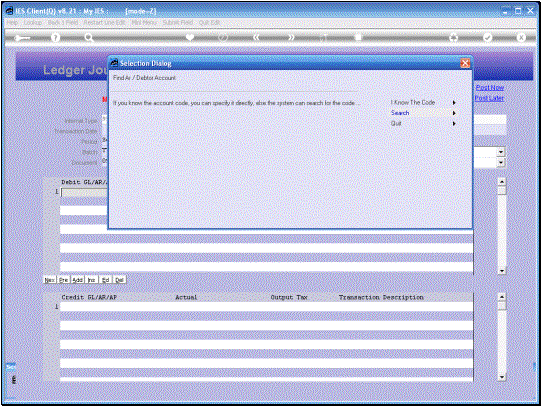Click the Del button below the debit grid
The width and height of the screenshot is (541, 406).
point(119,280)
